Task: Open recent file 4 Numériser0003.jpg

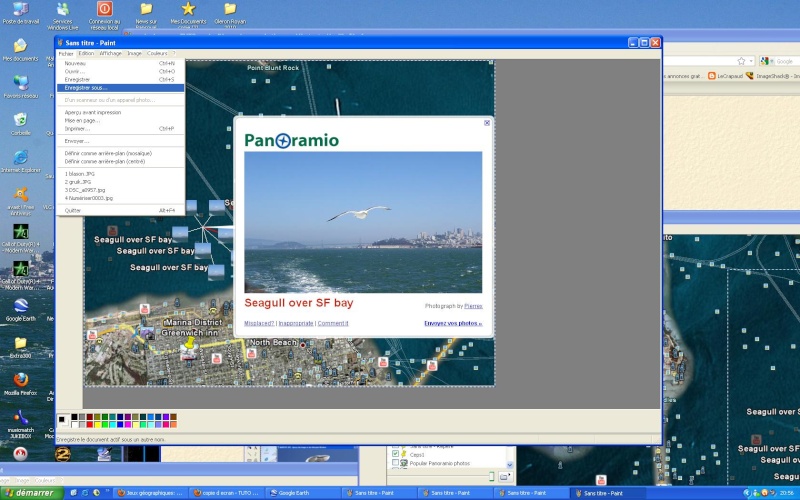Action: pyautogui.click(x=120, y=198)
